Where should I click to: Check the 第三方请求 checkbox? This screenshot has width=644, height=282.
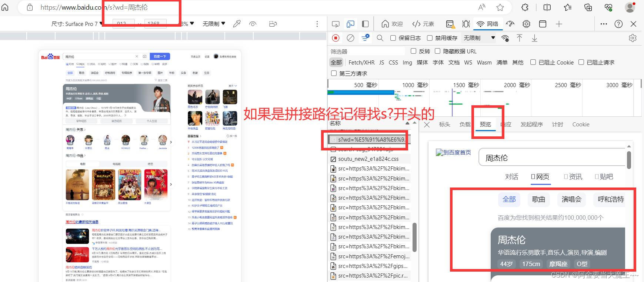[x=334, y=73]
